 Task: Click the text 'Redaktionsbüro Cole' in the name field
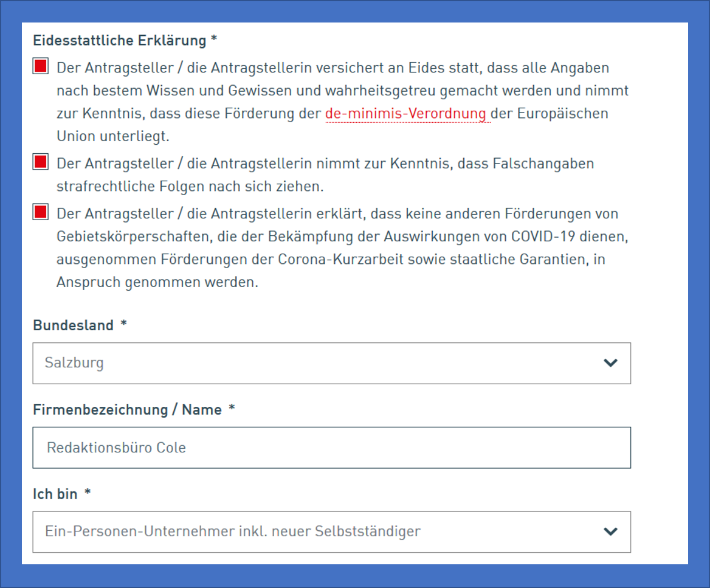tap(116, 448)
